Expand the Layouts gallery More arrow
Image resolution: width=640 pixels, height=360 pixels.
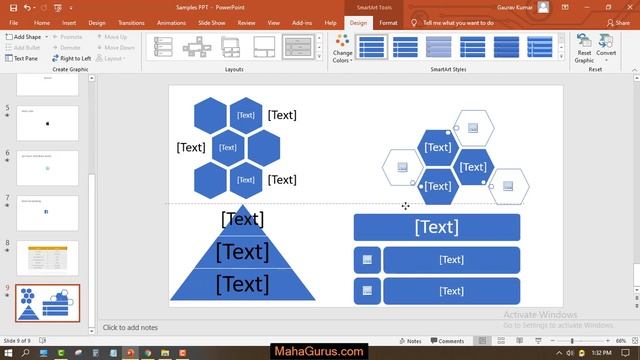click(x=319, y=57)
